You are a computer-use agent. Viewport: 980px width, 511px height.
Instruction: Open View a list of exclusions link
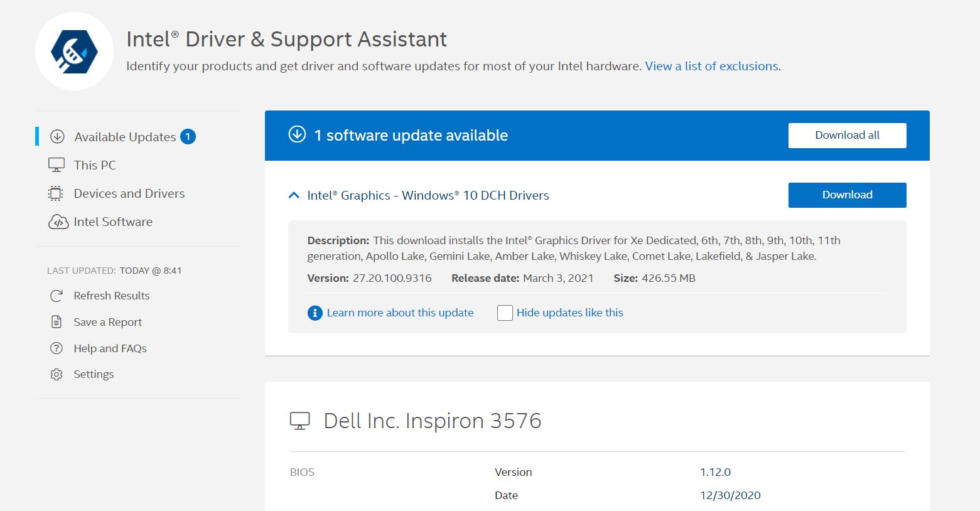pyautogui.click(x=713, y=66)
